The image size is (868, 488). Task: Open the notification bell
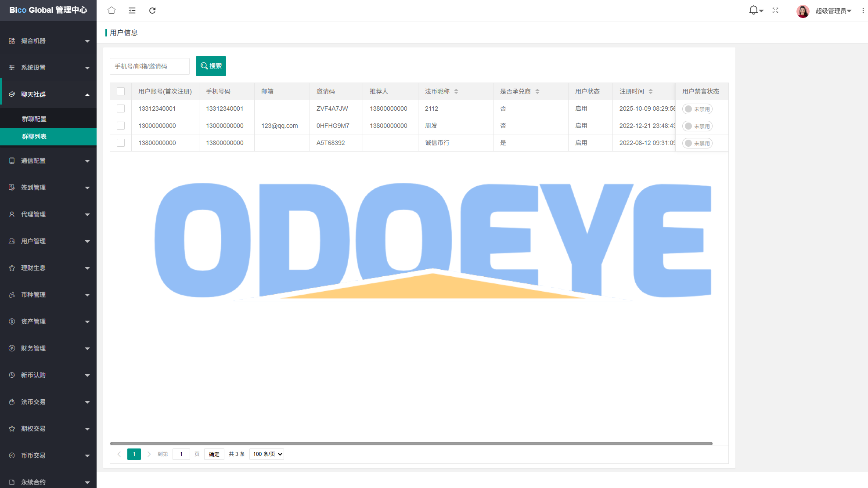pyautogui.click(x=754, y=10)
